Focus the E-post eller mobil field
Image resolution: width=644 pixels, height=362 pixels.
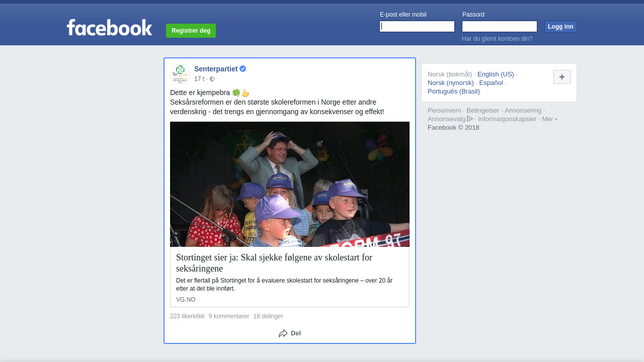tap(417, 27)
